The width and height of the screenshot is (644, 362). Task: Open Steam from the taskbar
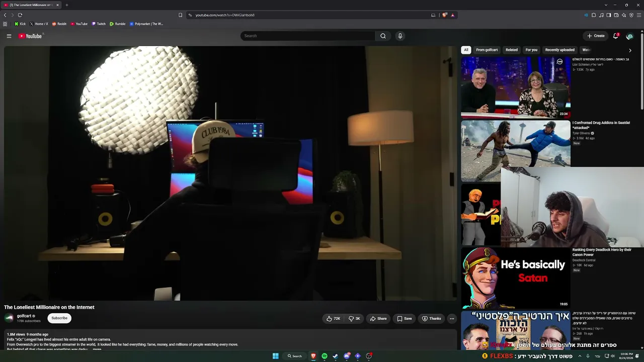(x=336, y=356)
